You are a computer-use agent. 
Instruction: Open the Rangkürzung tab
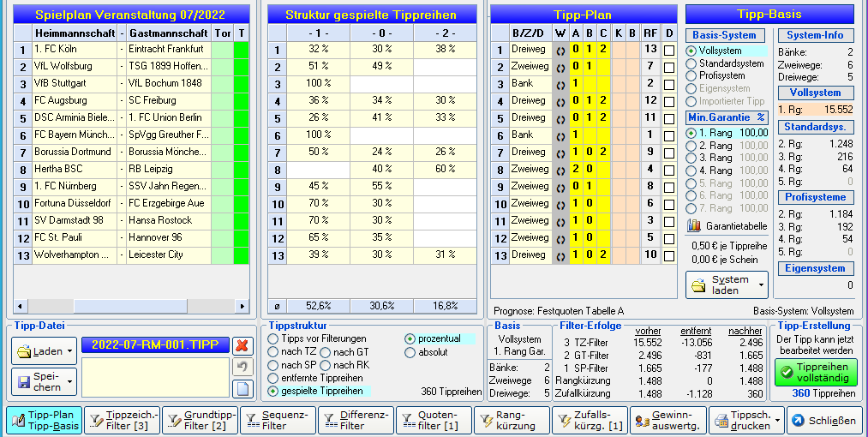[x=512, y=421]
